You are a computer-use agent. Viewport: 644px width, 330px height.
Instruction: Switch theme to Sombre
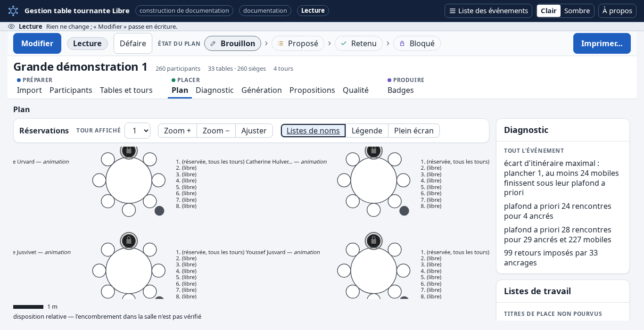click(x=577, y=11)
